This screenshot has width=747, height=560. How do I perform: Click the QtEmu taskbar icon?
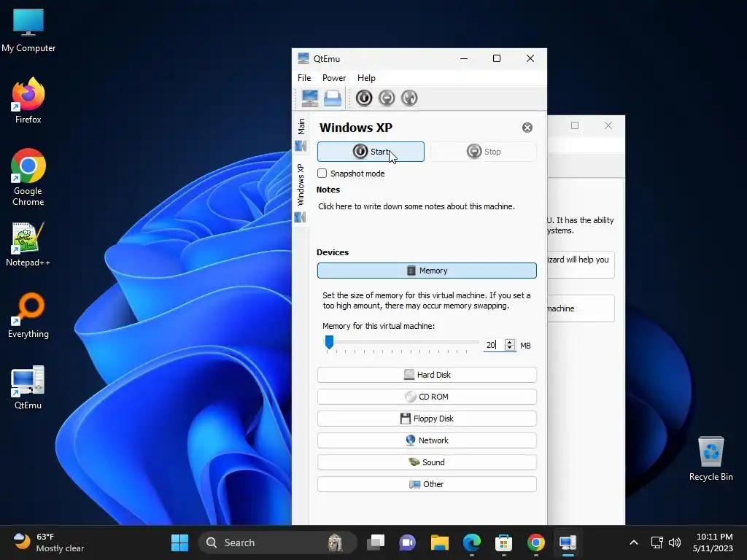click(568, 542)
